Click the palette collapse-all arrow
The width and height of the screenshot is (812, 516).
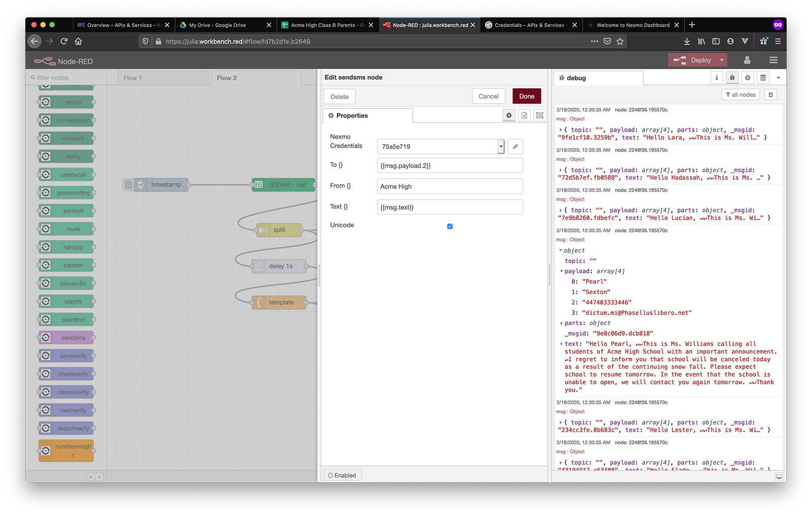tap(90, 477)
